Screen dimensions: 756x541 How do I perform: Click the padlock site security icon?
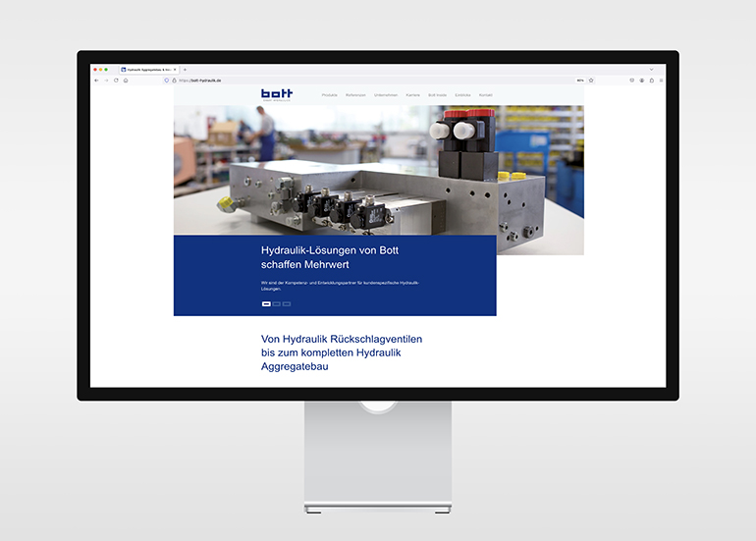(x=174, y=81)
